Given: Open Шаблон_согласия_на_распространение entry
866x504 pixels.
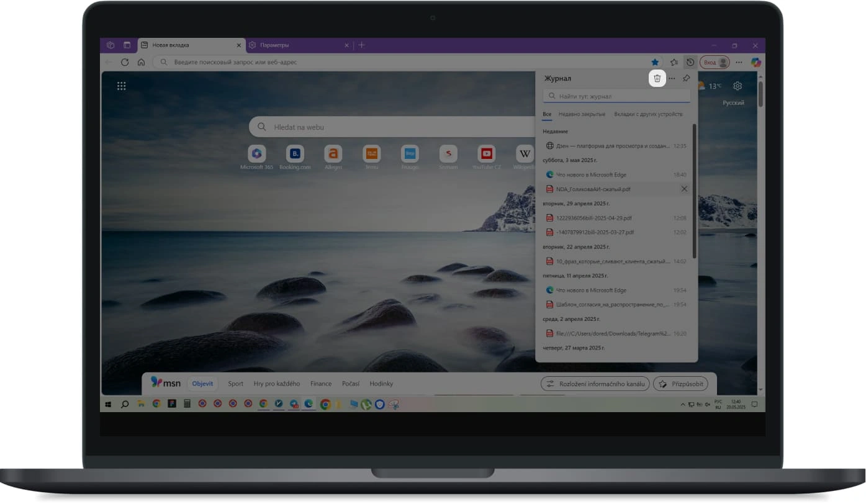Looking at the screenshot, I should point(616,304).
